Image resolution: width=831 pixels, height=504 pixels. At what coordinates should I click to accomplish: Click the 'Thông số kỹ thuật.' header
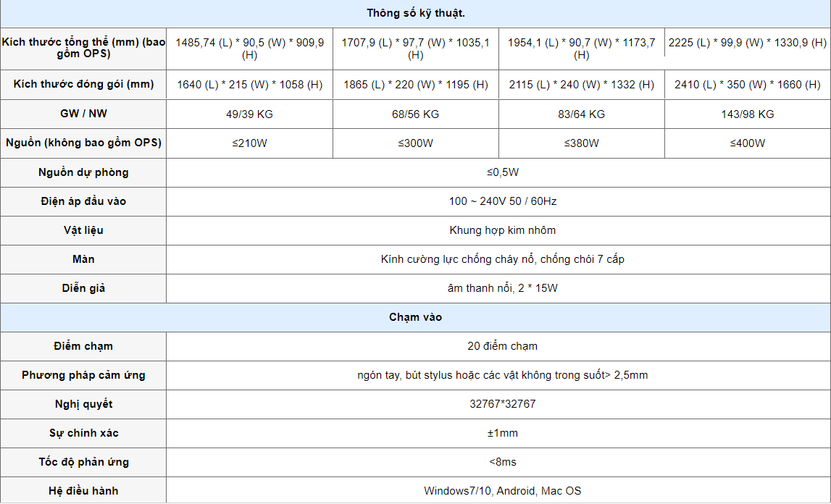[x=416, y=13]
